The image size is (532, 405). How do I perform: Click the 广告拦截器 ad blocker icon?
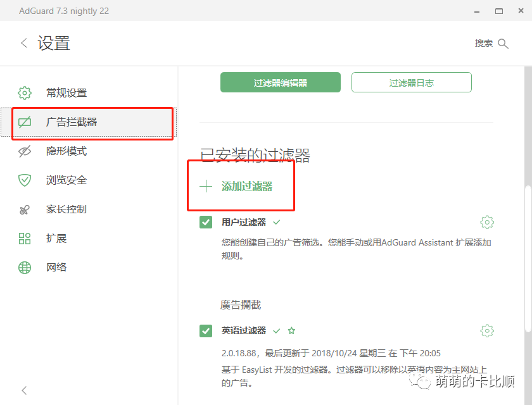click(x=25, y=122)
